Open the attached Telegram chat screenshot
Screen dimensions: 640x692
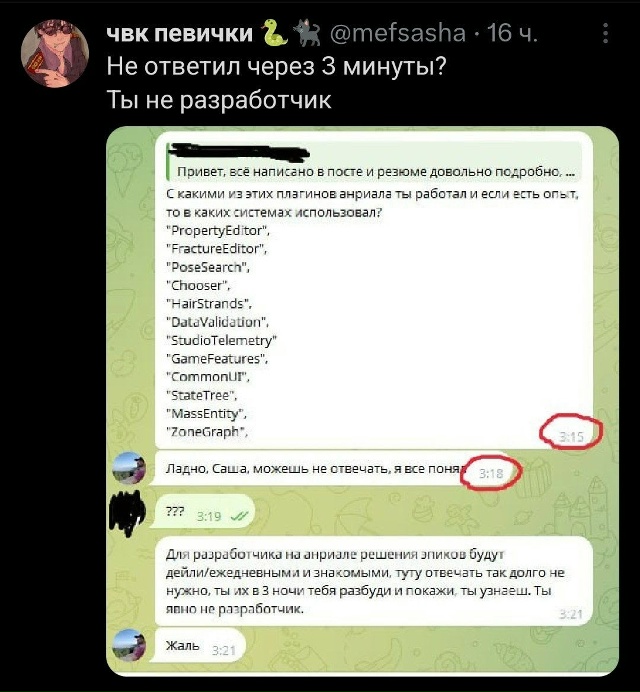362,401
